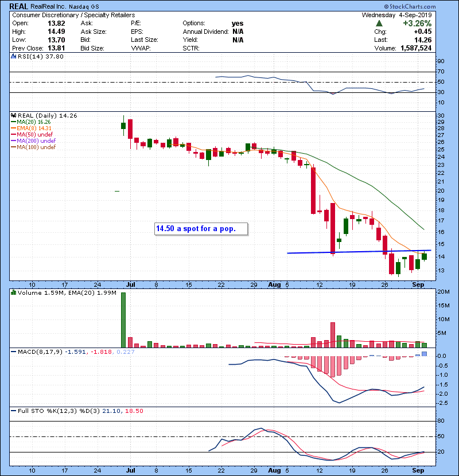Click the MA(200) undef legend entry
Screen dimensions: 459x476
click(33, 141)
